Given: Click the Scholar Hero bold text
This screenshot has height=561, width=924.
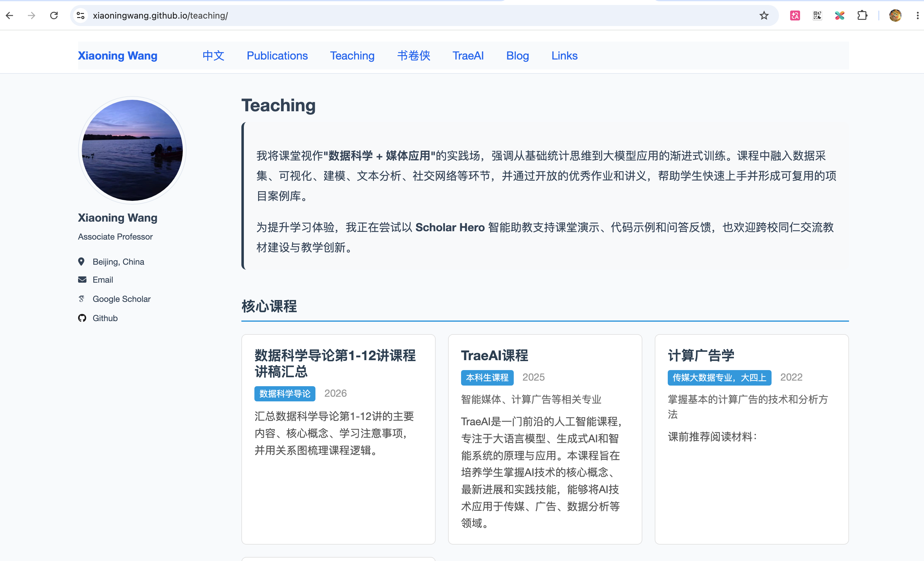Looking at the screenshot, I should coord(450,227).
